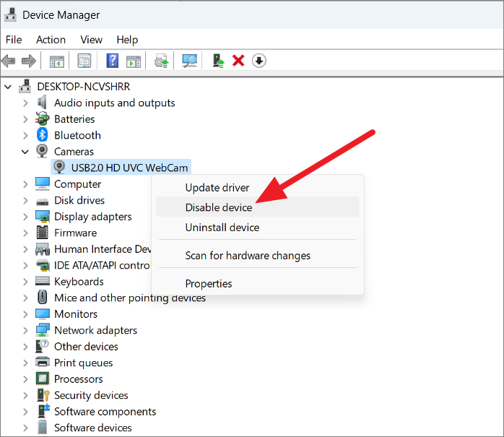The width and height of the screenshot is (504, 437).
Task: Select the USB2.0 HD UVC WebCam label
Action: pos(129,168)
